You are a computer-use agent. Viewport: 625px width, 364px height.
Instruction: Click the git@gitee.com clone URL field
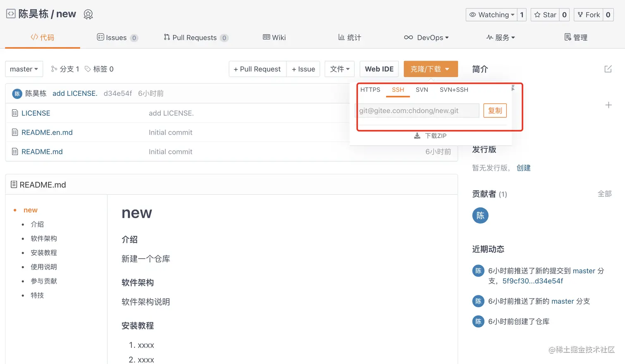417,111
